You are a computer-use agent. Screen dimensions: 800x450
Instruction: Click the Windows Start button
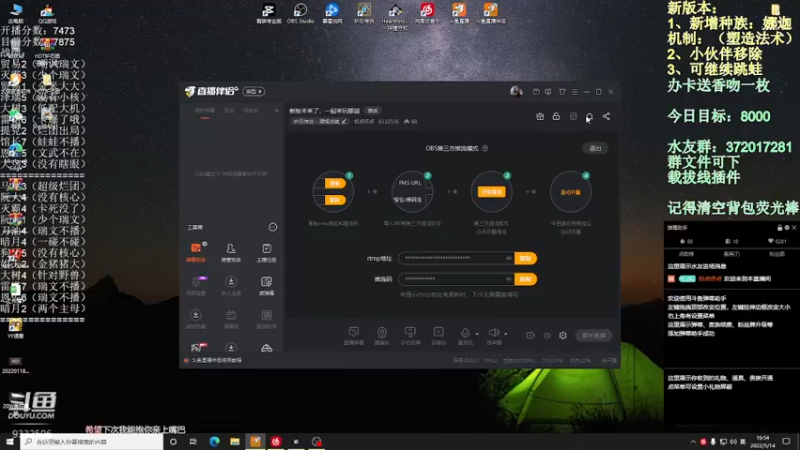(x=10, y=441)
